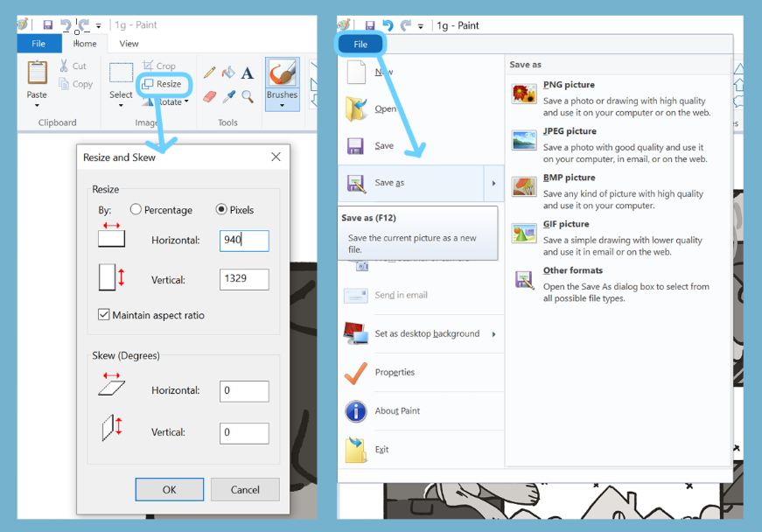The image size is (762, 532).
Task: Select the Text tool 'A' icon
Action: point(248,73)
